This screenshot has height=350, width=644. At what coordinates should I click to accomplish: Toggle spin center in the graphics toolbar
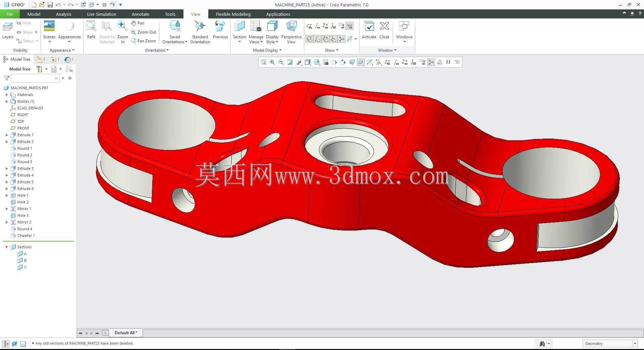pos(431,62)
